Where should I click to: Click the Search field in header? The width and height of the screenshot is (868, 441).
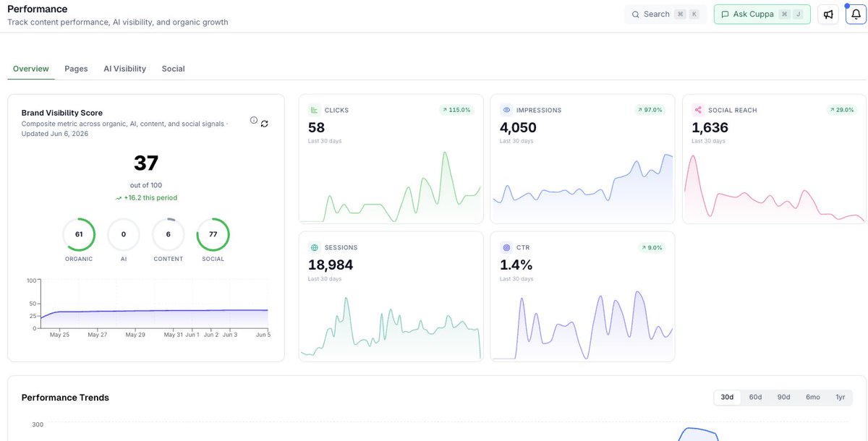pyautogui.click(x=665, y=14)
